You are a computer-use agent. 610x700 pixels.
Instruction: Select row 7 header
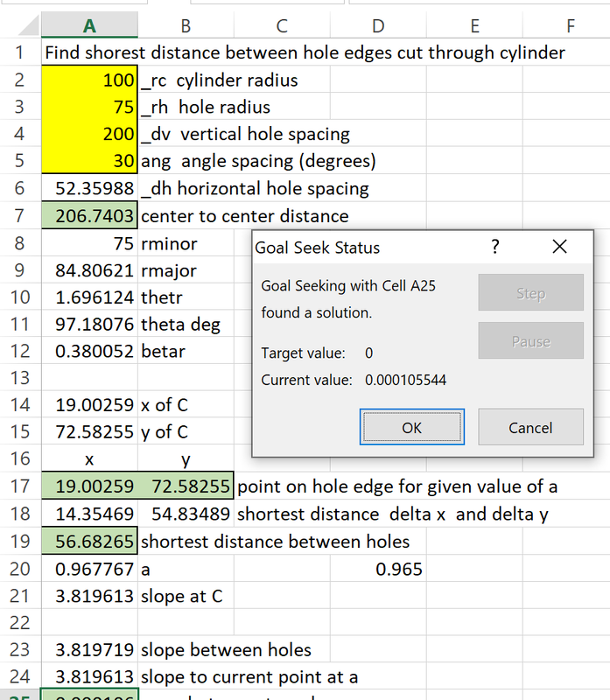(19, 215)
